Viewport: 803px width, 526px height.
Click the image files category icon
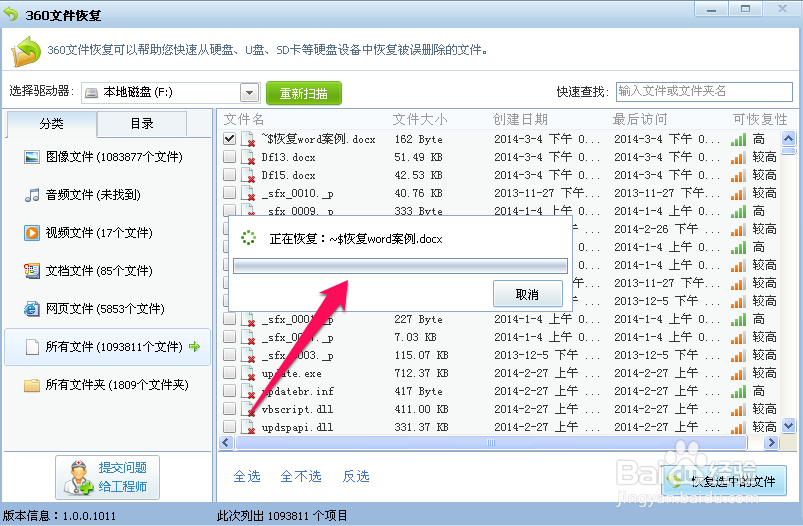32,157
